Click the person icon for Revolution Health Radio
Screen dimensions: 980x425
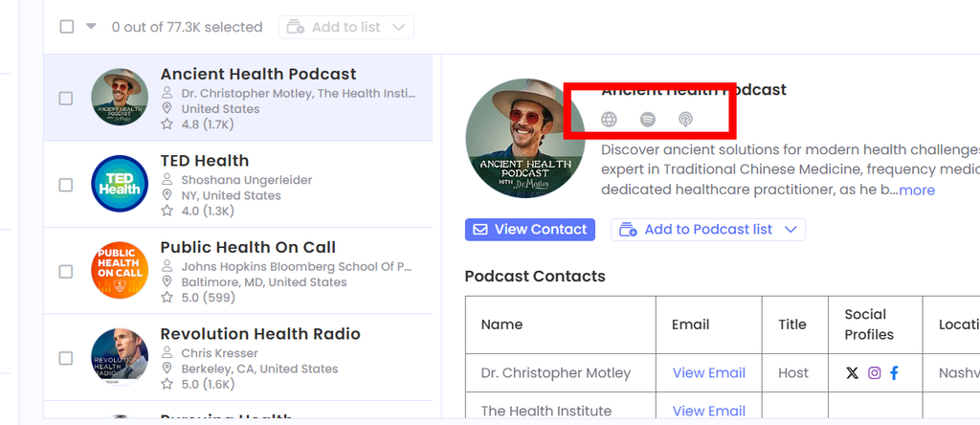[167, 353]
